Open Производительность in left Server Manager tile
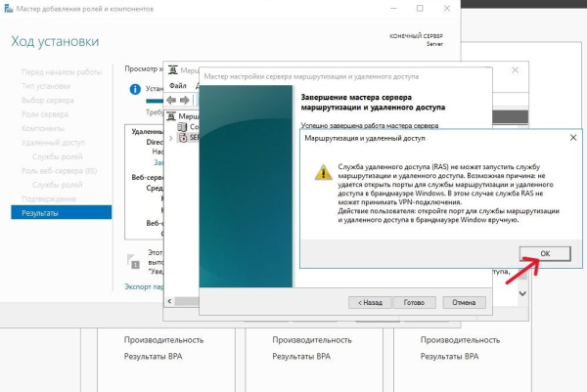Image resolution: width=587 pixels, height=392 pixels. [163, 340]
